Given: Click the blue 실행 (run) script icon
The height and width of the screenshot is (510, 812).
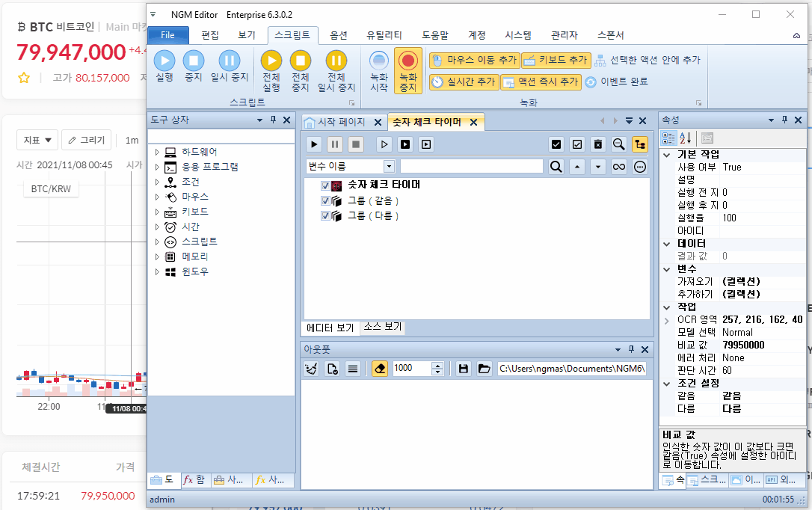Looking at the screenshot, I should click(164, 61).
